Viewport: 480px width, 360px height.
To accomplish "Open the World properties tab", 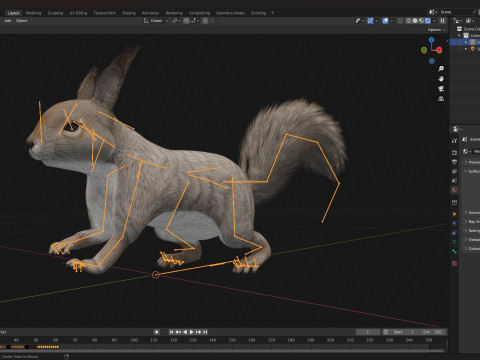I will [x=454, y=190].
